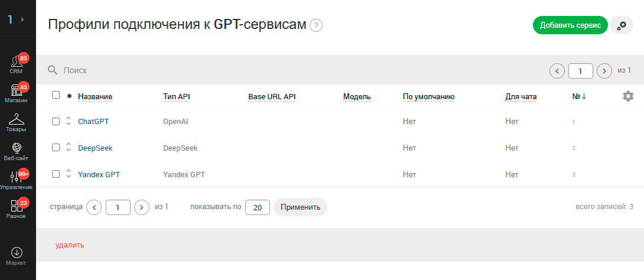Click the Добавить сервис button
Image resolution: width=644 pixels, height=280 pixels.
570,25
